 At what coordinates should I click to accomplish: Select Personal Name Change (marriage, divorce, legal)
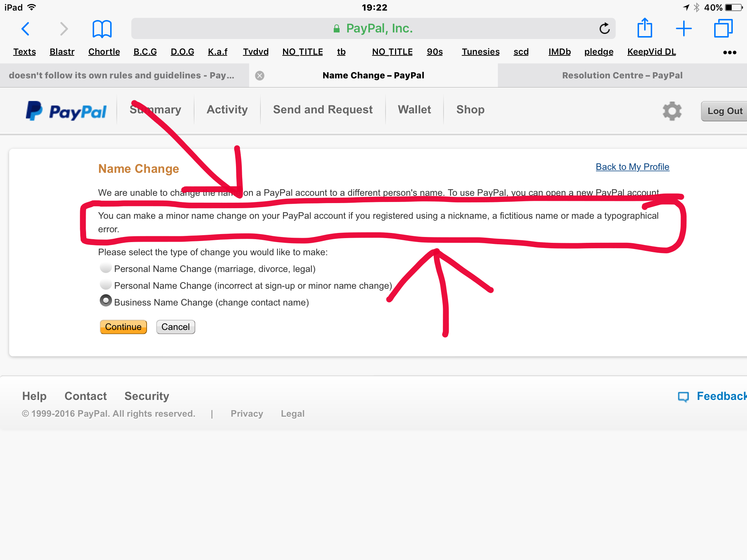coord(106,268)
